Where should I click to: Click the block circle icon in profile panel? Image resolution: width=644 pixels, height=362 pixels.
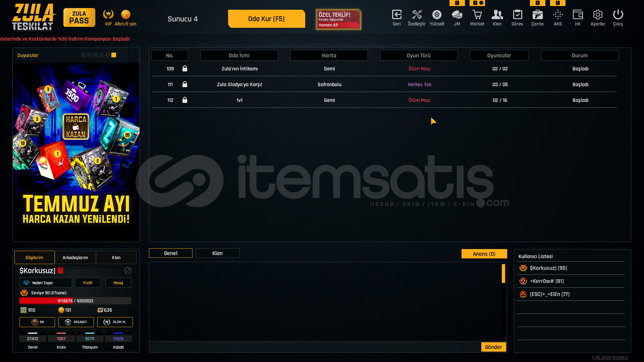(x=128, y=270)
